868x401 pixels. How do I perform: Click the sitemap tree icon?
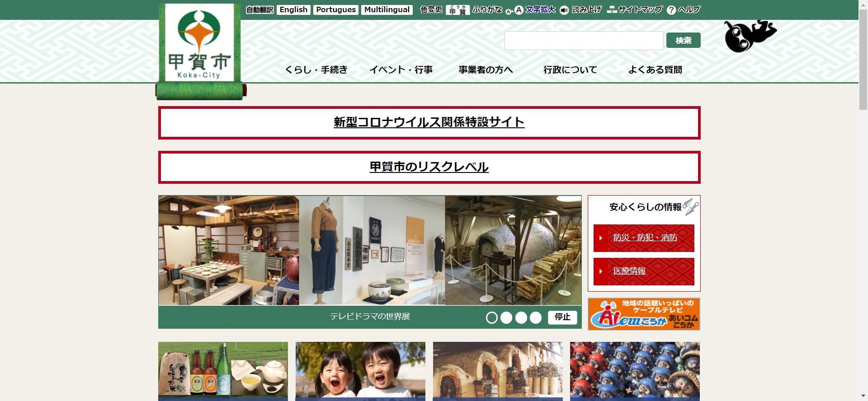coord(612,9)
